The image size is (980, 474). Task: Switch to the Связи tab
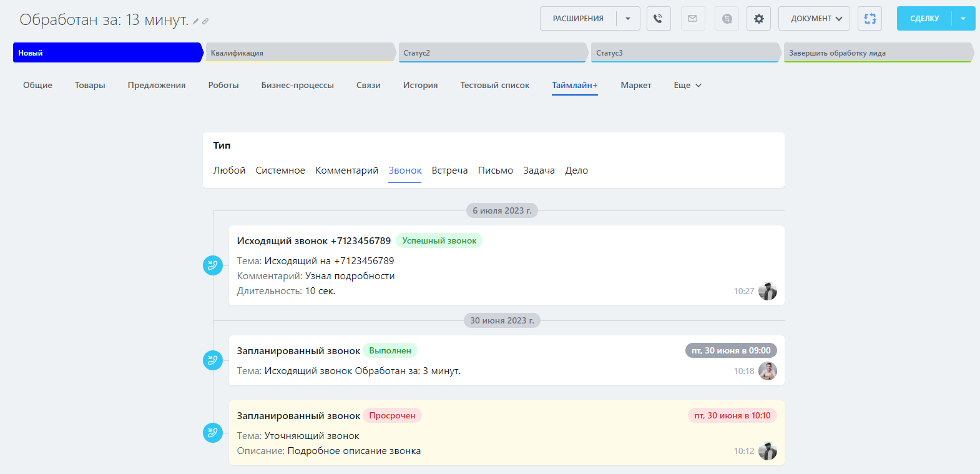coord(368,86)
